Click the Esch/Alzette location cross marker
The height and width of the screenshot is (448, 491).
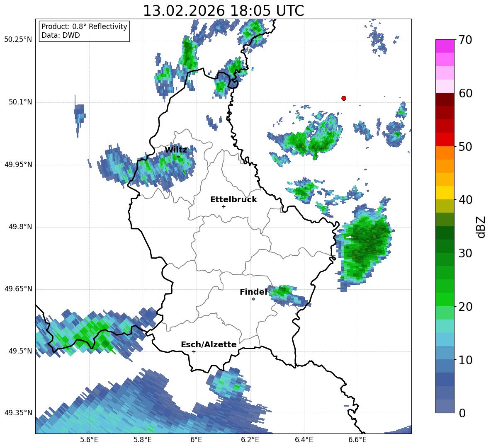(x=194, y=351)
